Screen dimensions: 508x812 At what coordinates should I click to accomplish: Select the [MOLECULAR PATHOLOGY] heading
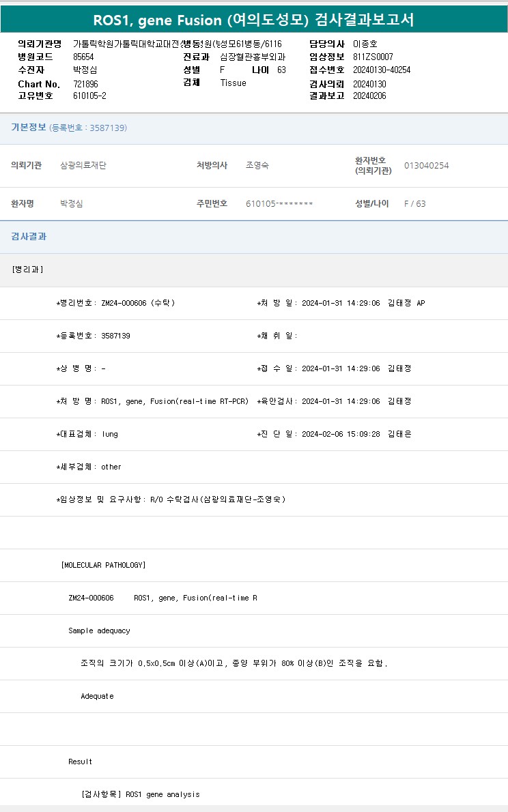pos(103,565)
